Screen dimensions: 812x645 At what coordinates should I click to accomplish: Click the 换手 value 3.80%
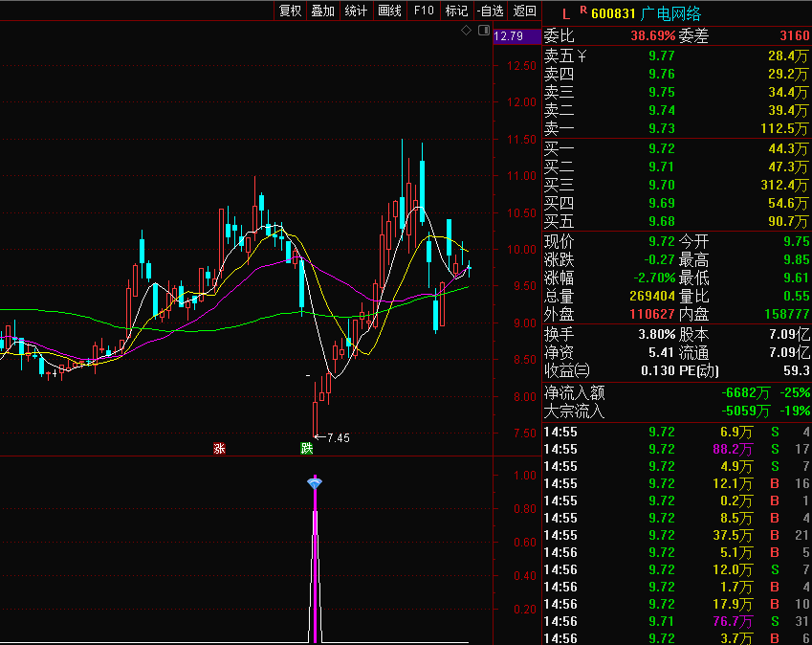pos(657,334)
